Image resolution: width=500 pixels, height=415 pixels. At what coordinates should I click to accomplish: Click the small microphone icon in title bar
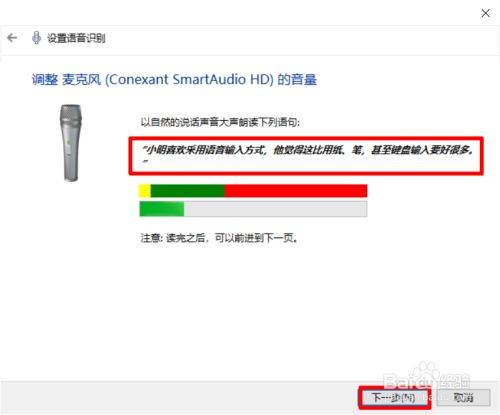(36, 38)
